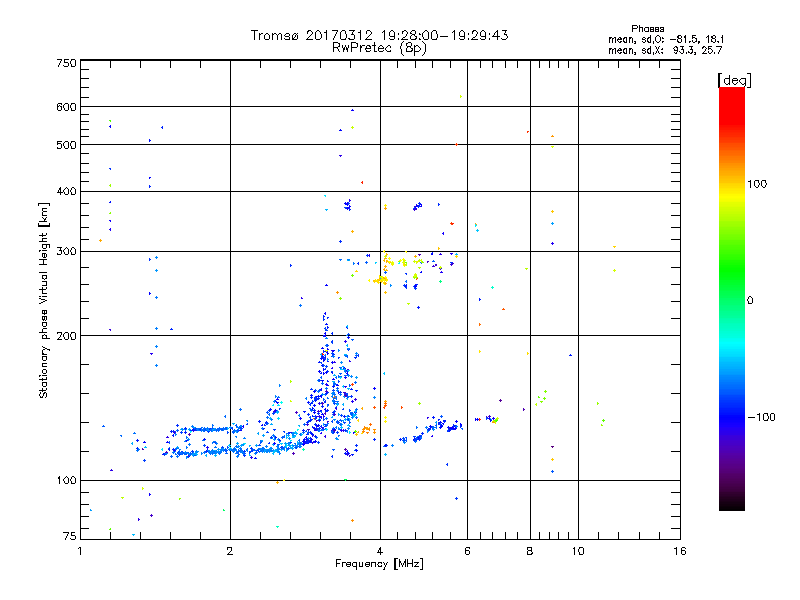Click the '0' label beside the colorbar
Viewport: 800px width, 600px height.
click(x=750, y=301)
